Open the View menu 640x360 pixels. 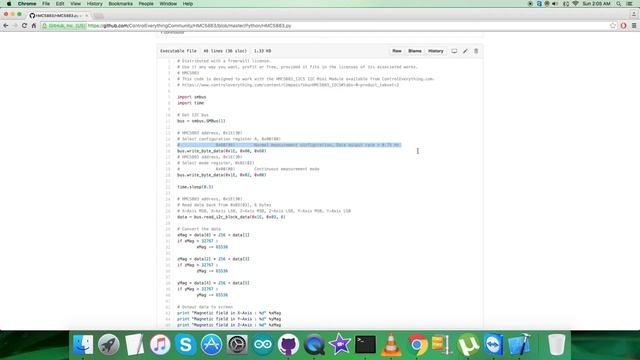[76, 4]
